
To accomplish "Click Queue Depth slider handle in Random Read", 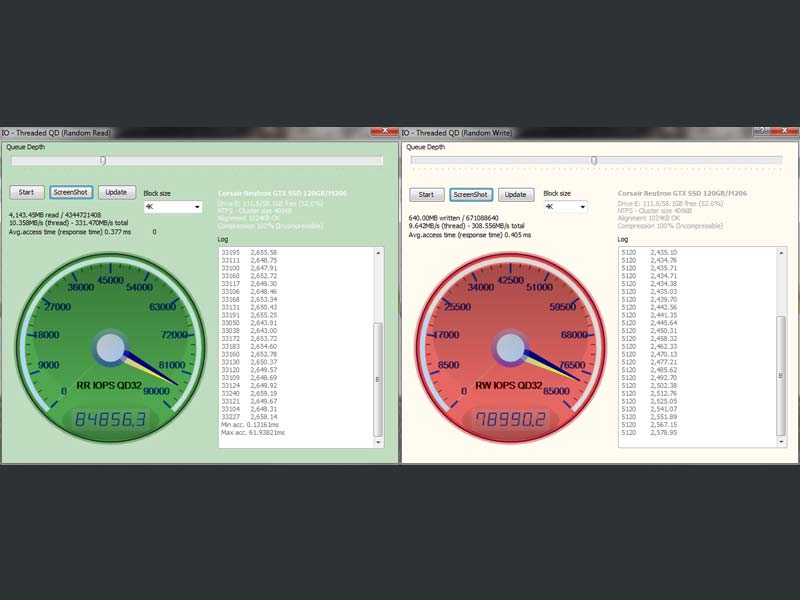I will pos(103,160).
